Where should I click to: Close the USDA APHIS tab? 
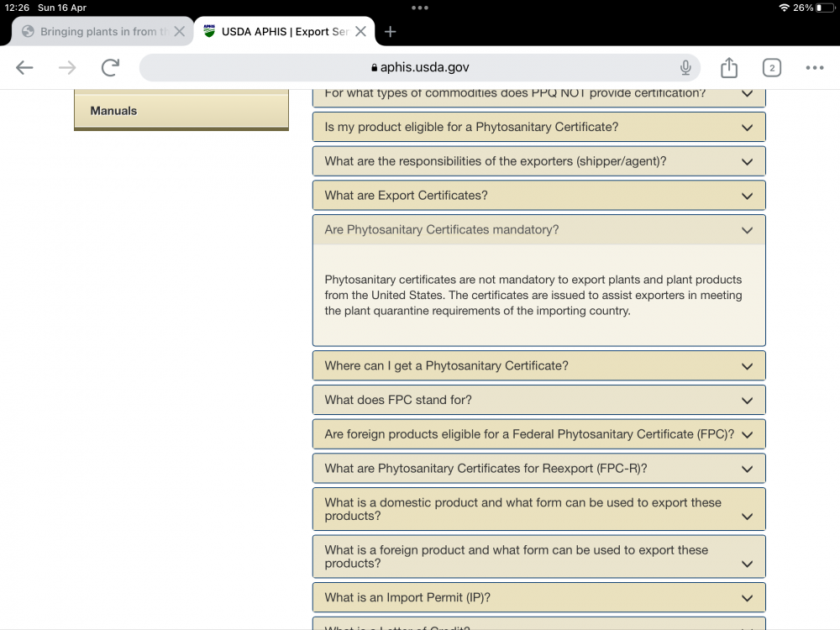coord(361,32)
